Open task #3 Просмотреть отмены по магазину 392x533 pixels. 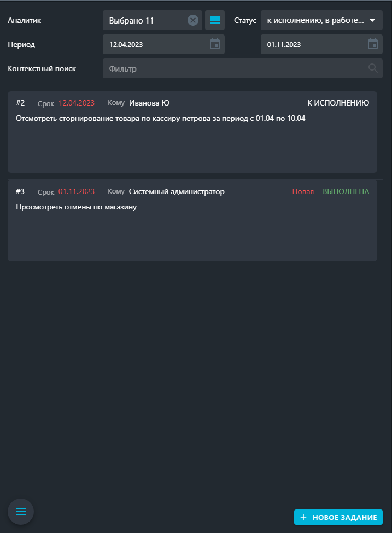coord(192,220)
